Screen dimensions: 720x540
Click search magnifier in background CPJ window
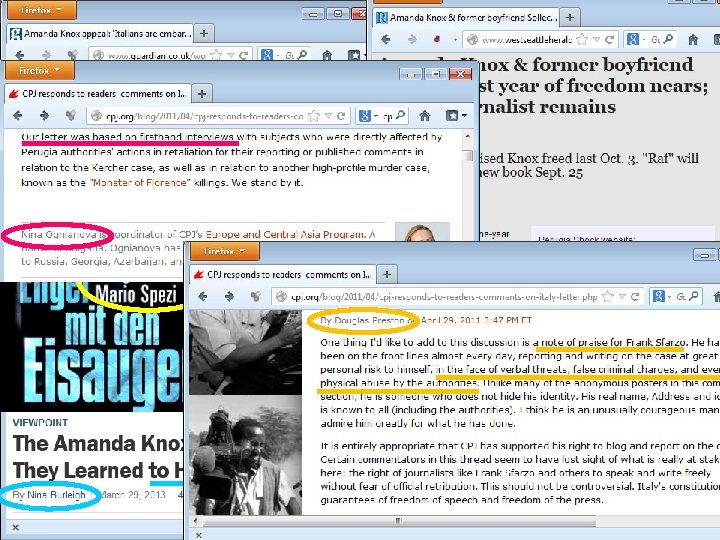click(400, 115)
